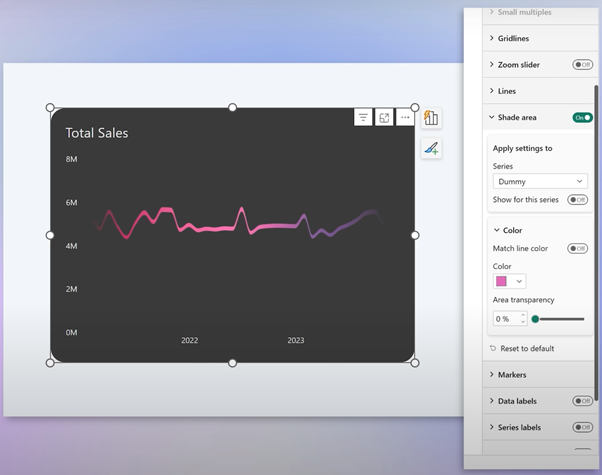Click the 6M y-axis label

point(71,202)
